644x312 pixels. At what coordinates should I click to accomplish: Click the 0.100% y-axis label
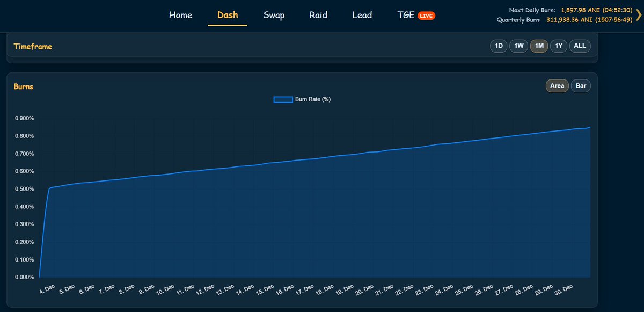(x=24, y=260)
